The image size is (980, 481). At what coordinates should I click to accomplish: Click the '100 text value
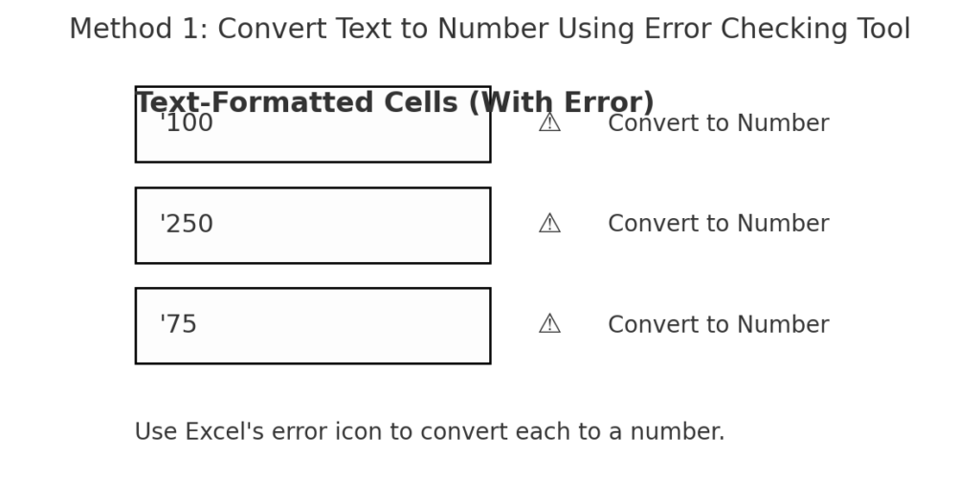(187, 123)
